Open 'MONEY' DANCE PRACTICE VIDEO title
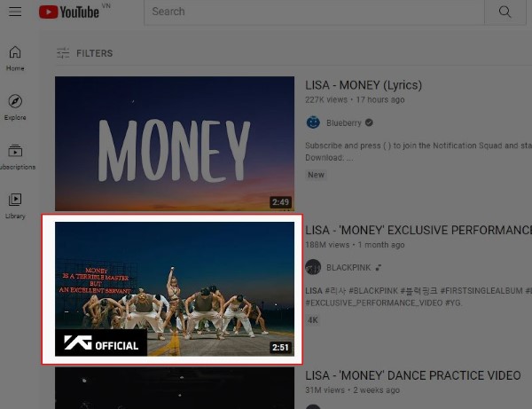This screenshot has height=409, width=532. [x=413, y=375]
